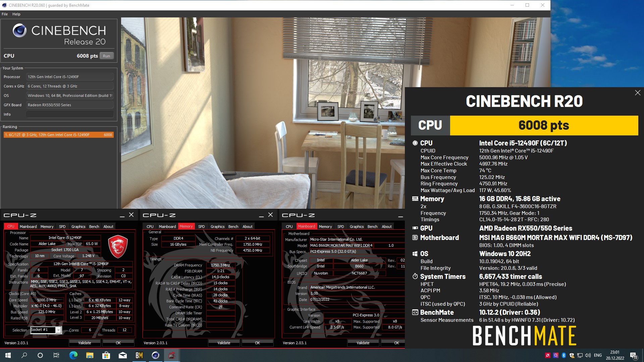
Task: Open the Windows Start menu
Action: click(x=8, y=355)
